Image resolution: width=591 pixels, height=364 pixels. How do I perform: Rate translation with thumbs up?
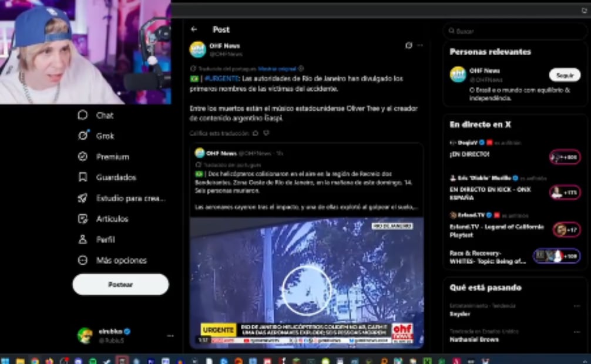pos(256,133)
